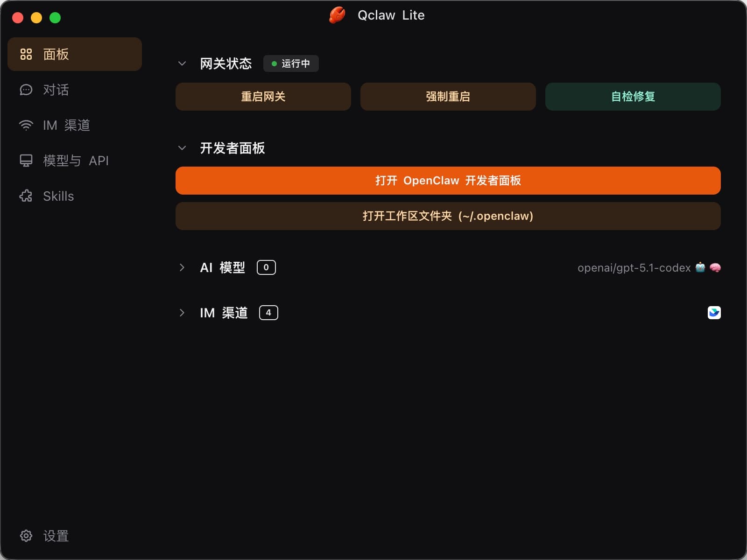Open 设置 via the gear icon

tap(26, 536)
